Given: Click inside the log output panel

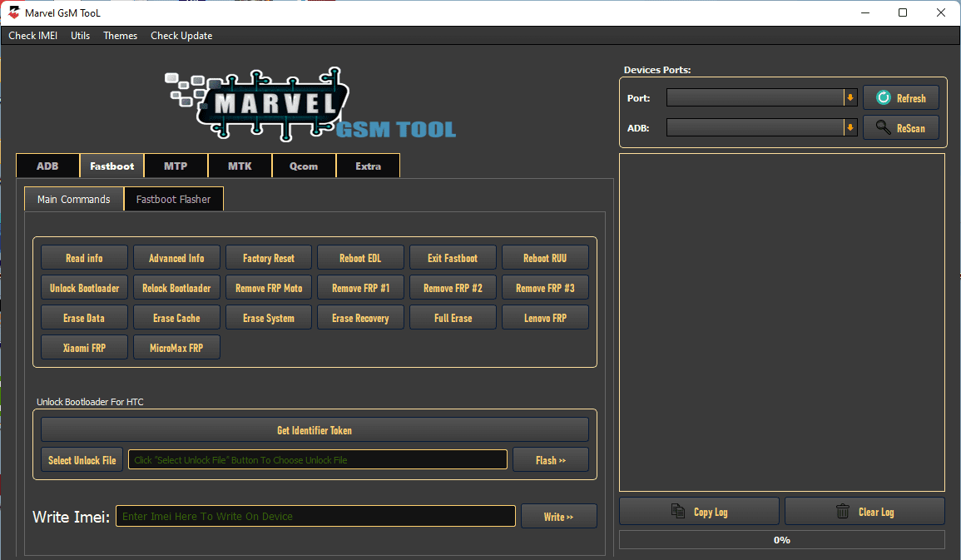Looking at the screenshot, I should click(782, 322).
